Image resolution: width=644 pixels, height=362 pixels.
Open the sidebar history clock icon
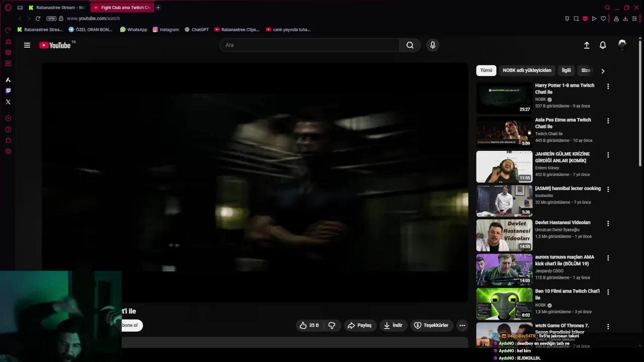coord(8,130)
